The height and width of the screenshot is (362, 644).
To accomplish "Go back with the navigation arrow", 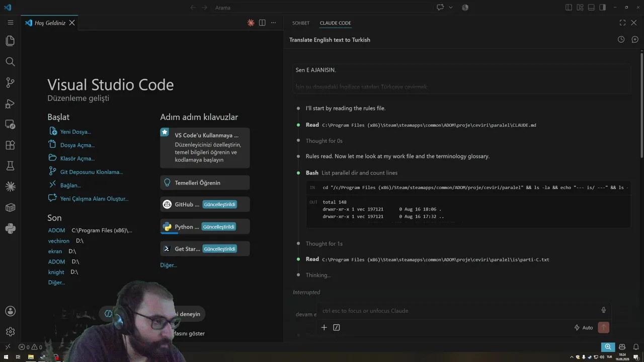I will tap(193, 8).
